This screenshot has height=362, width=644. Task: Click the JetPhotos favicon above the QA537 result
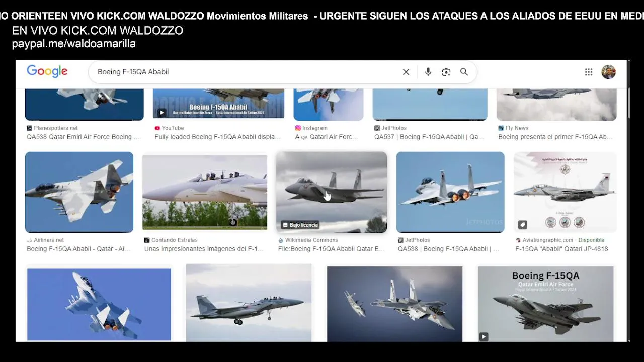click(377, 128)
